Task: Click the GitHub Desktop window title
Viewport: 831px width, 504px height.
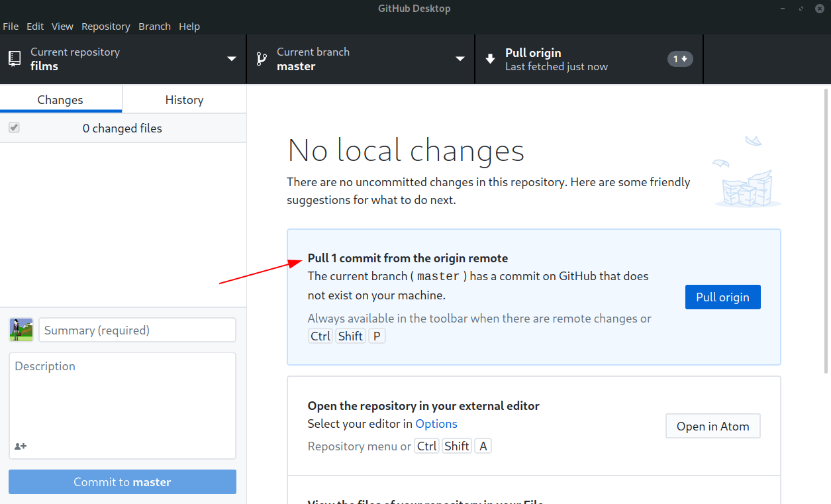Action: [415, 9]
